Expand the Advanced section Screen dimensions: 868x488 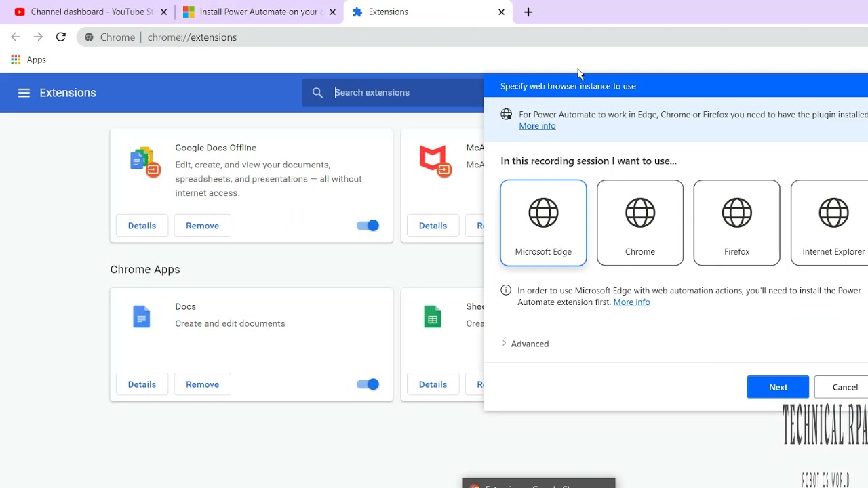526,344
